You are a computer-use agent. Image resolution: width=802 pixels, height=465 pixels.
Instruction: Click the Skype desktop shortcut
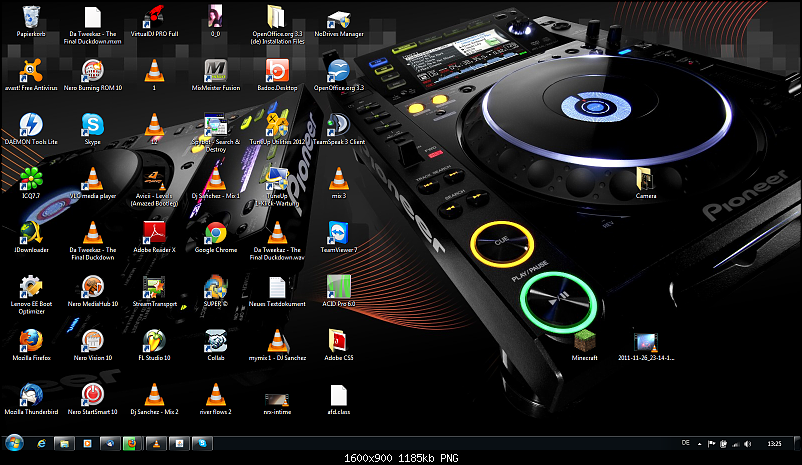tap(93, 125)
